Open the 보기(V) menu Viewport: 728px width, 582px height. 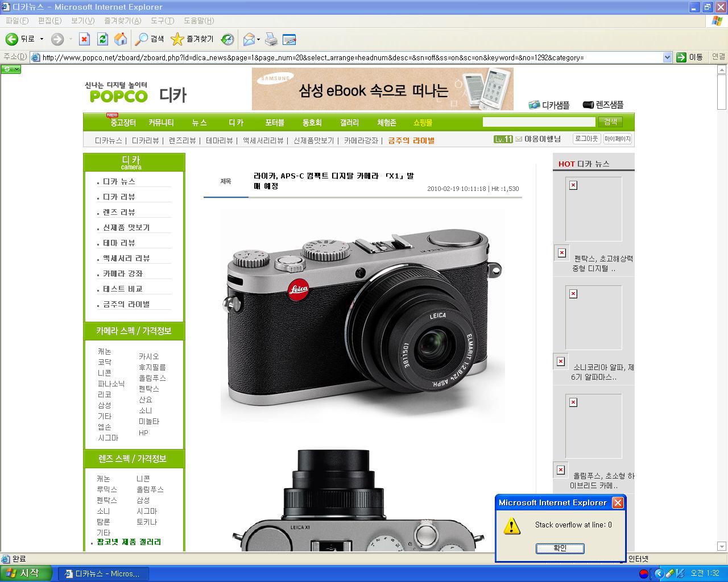(x=82, y=20)
